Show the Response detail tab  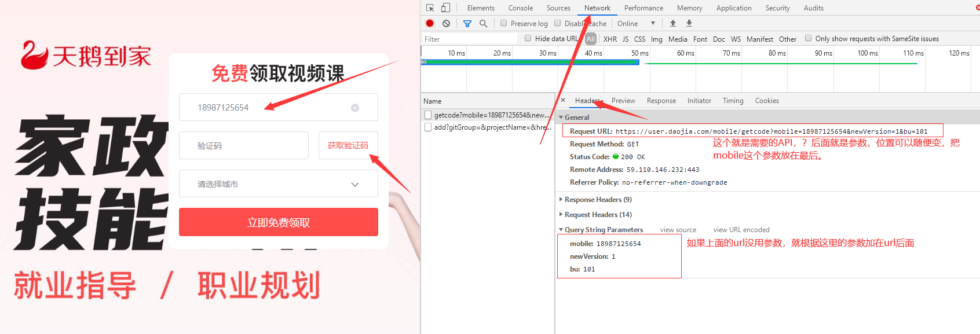tap(661, 101)
